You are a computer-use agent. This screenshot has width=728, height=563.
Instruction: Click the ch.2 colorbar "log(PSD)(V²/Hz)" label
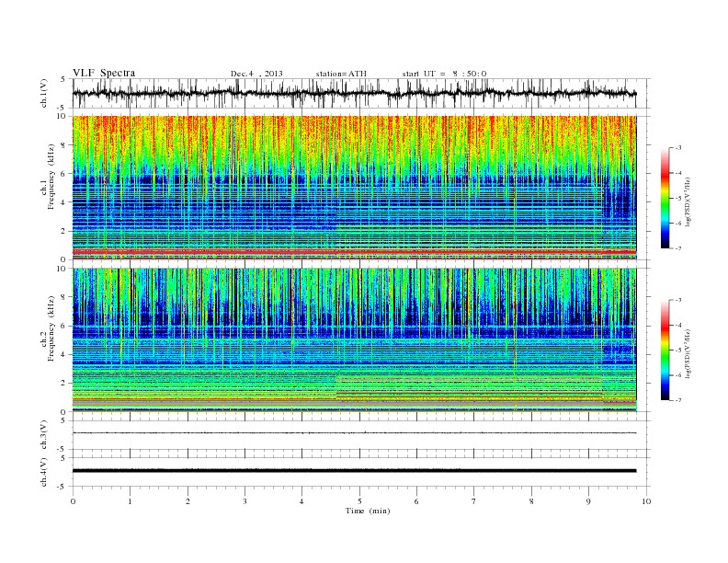tap(687, 353)
